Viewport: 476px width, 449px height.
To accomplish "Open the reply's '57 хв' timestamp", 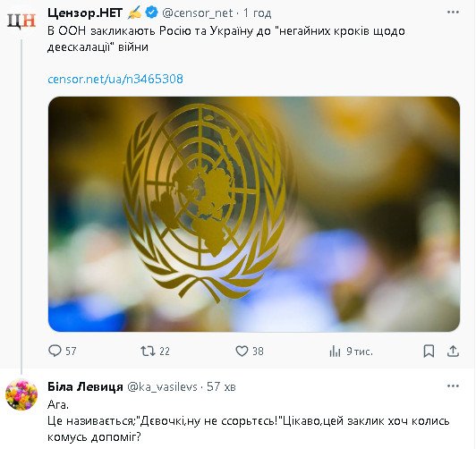I will point(221,386).
